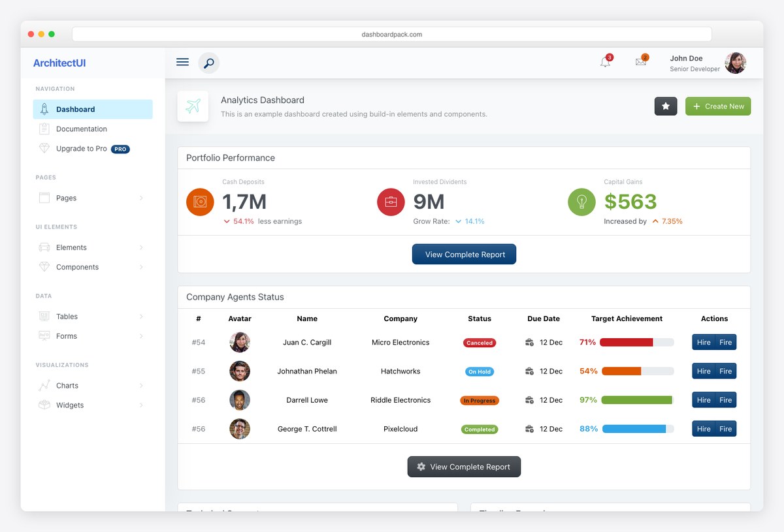Open the search magnifier icon

point(208,63)
